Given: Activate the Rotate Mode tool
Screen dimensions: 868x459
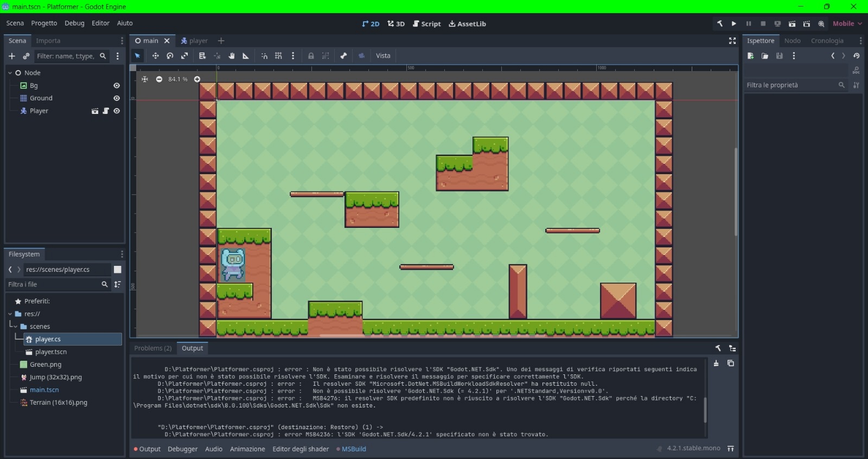Looking at the screenshot, I should pyautogui.click(x=170, y=56).
